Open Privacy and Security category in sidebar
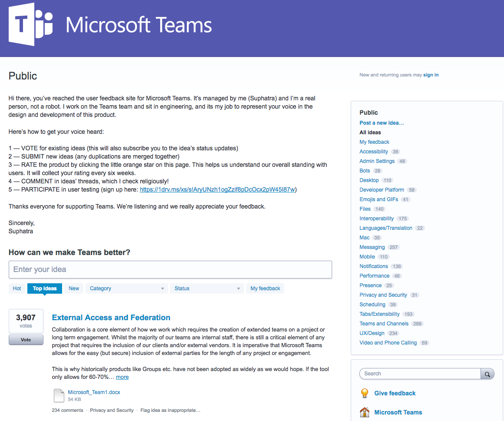 click(383, 295)
